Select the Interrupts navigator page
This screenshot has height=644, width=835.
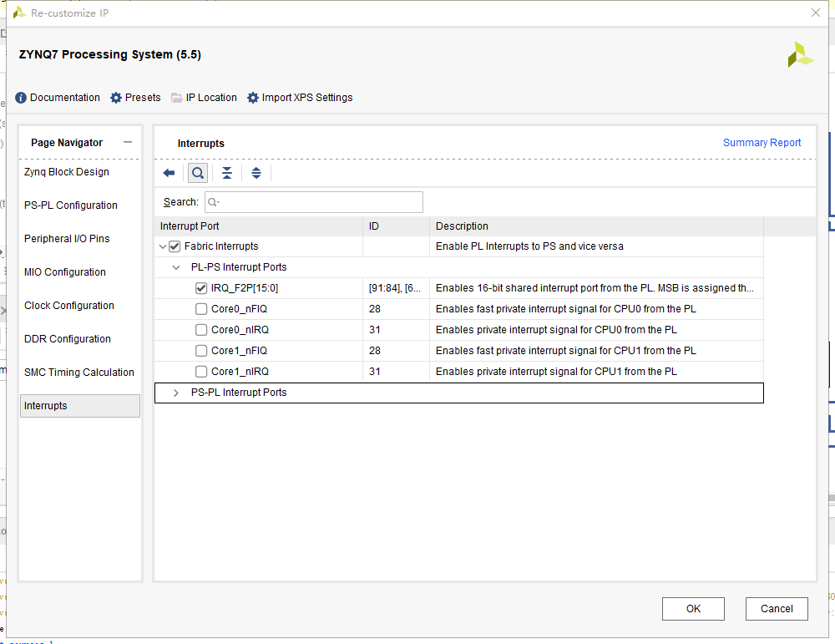[80, 406]
